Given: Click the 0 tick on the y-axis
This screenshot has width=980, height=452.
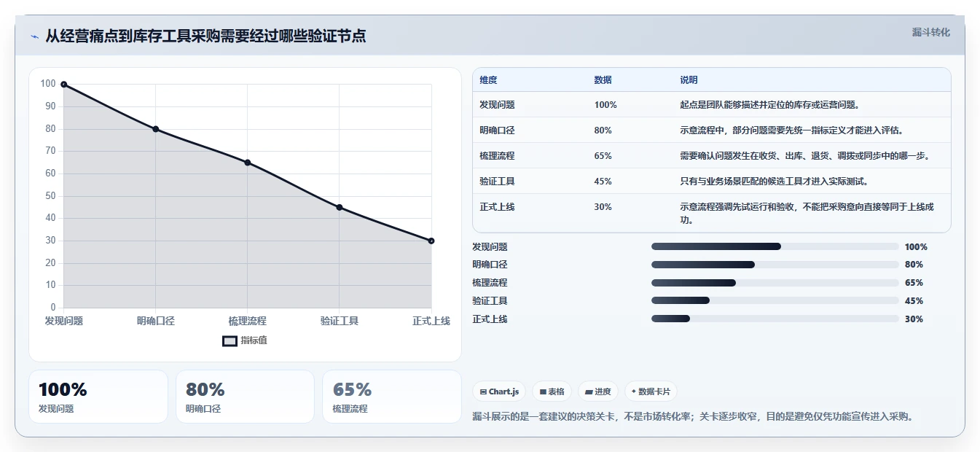Looking at the screenshot, I should pos(53,307).
